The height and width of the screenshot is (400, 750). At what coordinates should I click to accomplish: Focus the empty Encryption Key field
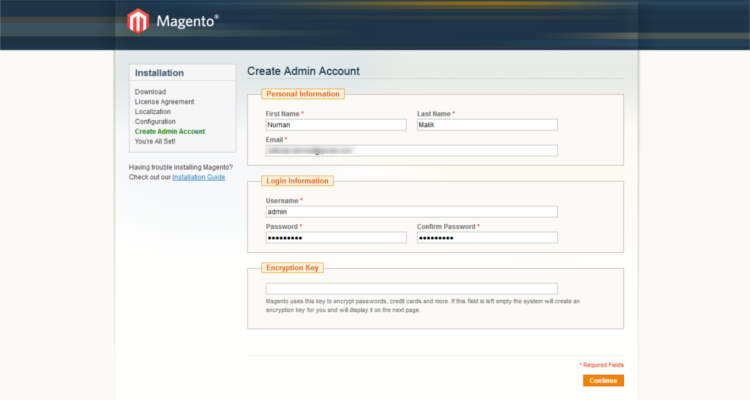tap(411, 288)
